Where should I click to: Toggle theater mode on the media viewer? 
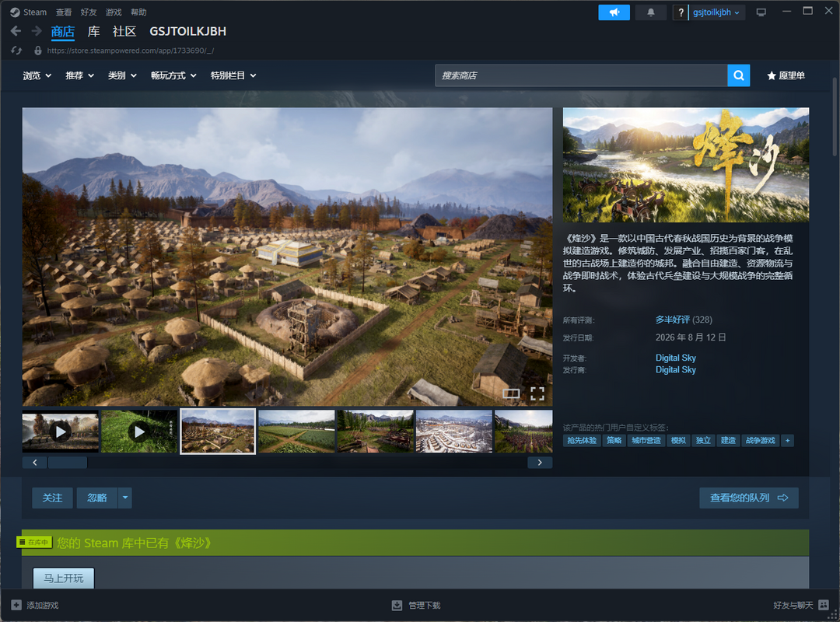[x=510, y=393]
